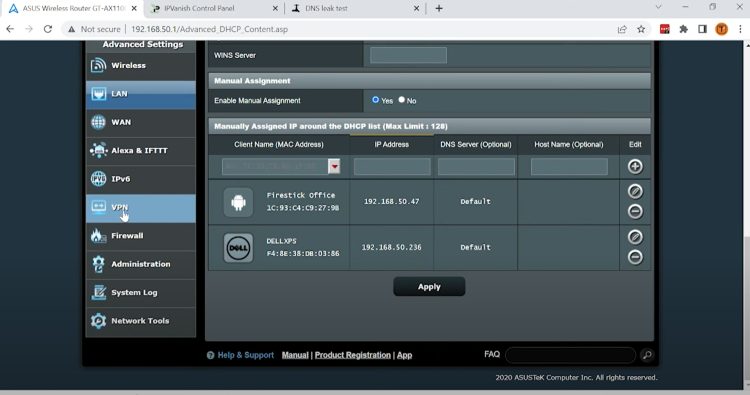Image resolution: width=750 pixels, height=395 pixels.
Task: Click the tab search chevron
Action: (x=658, y=7)
